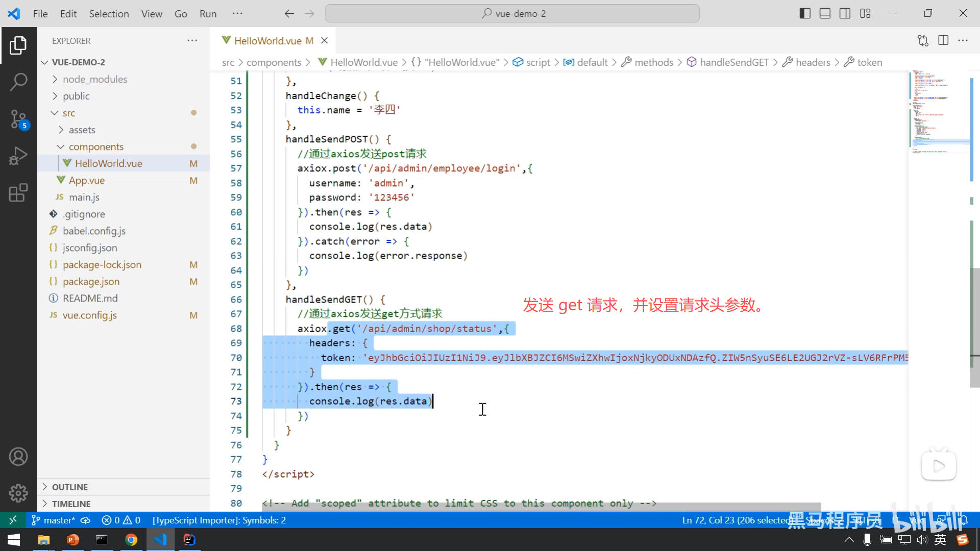Close the HelloWorld.vue tab

(325, 41)
